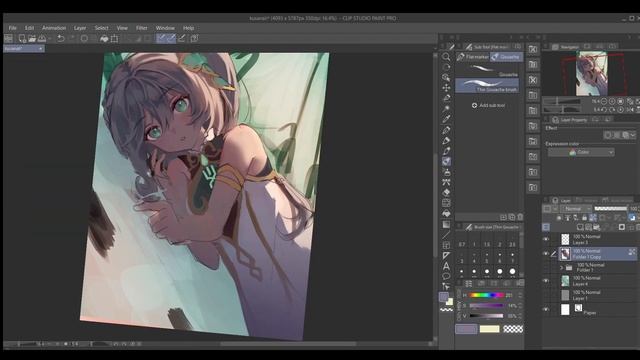
Task: Click the New canvas toolbar icon
Action: (x=22, y=38)
